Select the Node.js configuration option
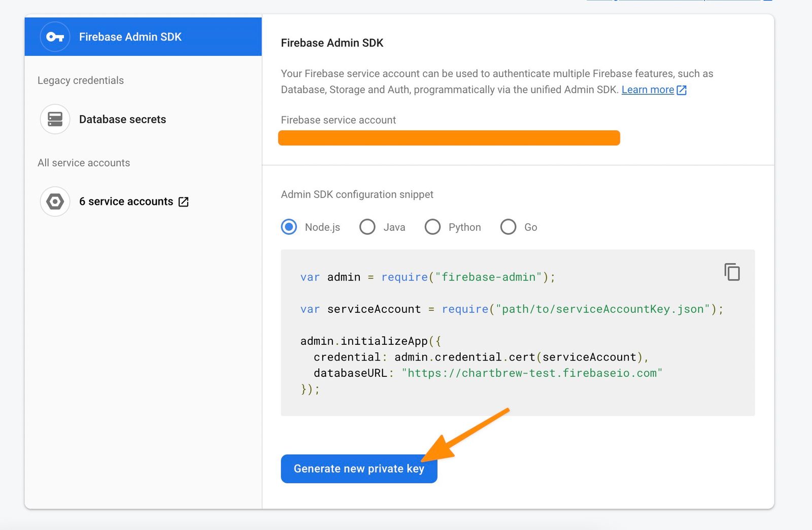Screen dimensions: 812x530 click(x=288, y=227)
